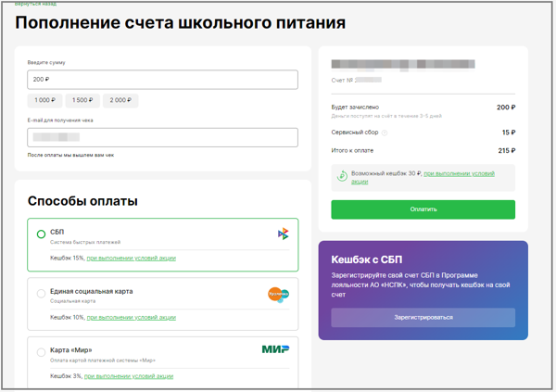Viewport: 556px width, 392px height.
Task: Pick the 2 000 ₽ preset amount
Action: click(120, 100)
